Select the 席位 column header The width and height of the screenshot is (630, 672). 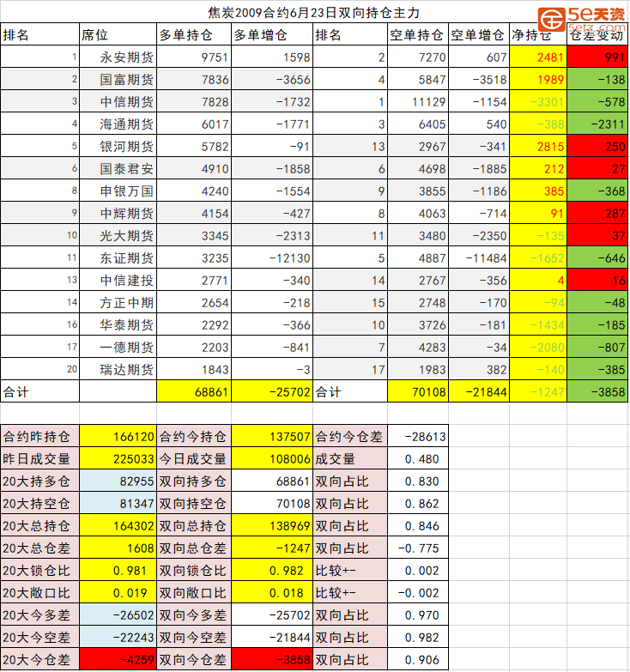coord(118,34)
